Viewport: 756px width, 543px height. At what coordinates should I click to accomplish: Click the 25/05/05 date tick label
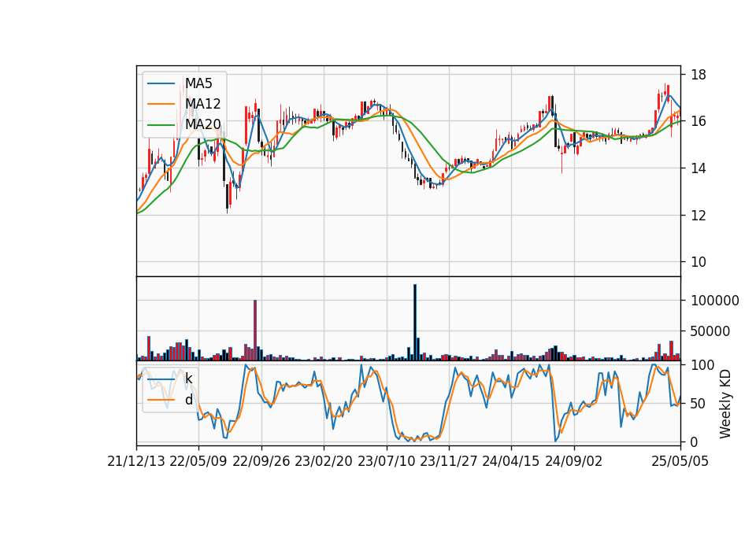(680, 461)
